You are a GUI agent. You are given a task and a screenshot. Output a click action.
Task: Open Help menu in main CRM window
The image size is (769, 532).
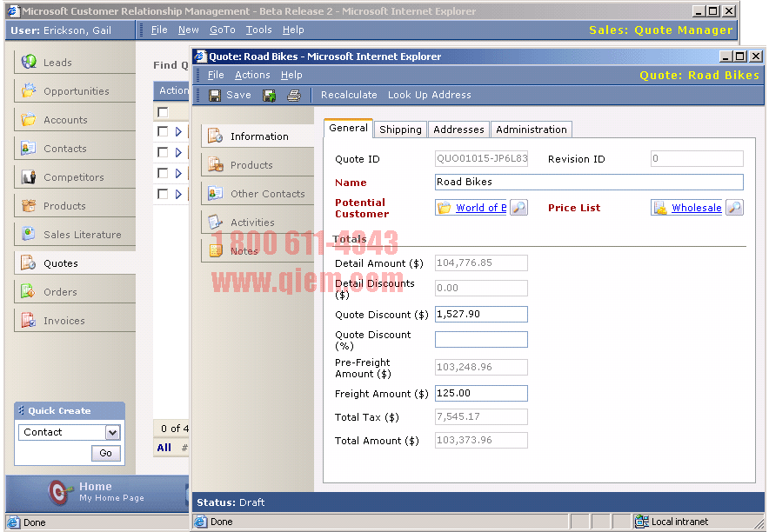click(x=293, y=30)
